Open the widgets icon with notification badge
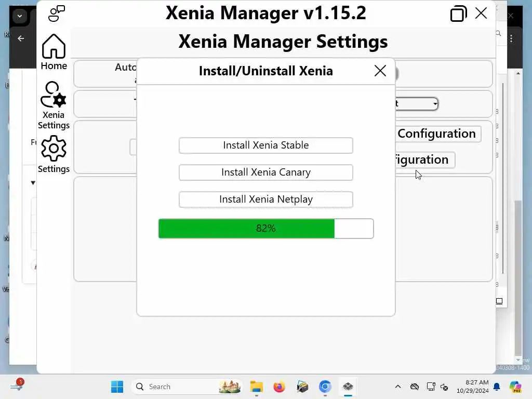This screenshot has height=399, width=532. (x=17, y=385)
